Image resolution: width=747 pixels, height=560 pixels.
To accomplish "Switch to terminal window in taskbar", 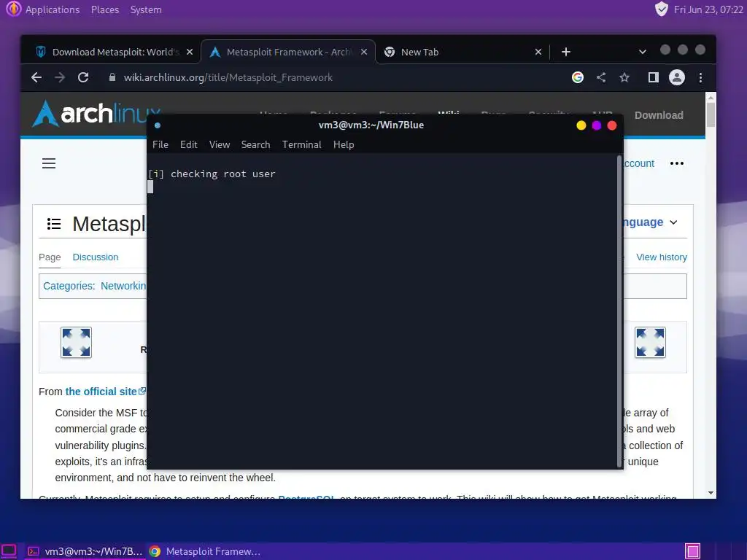I will click(x=85, y=551).
